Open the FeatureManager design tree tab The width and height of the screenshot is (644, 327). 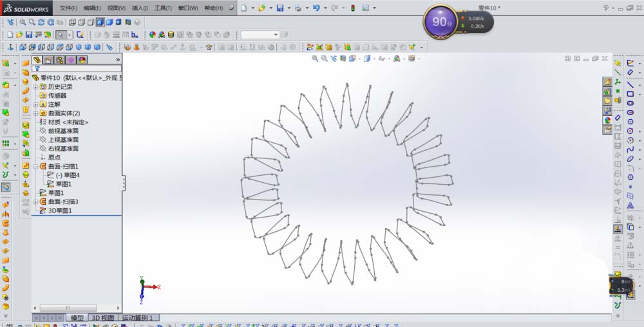click(37, 60)
